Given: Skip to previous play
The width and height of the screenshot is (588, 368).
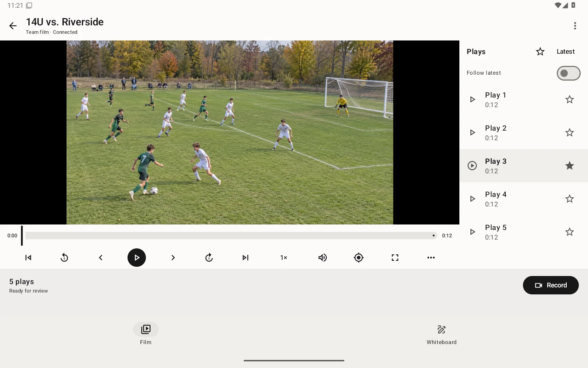Looking at the screenshot, I should click(x=28, y=258).
